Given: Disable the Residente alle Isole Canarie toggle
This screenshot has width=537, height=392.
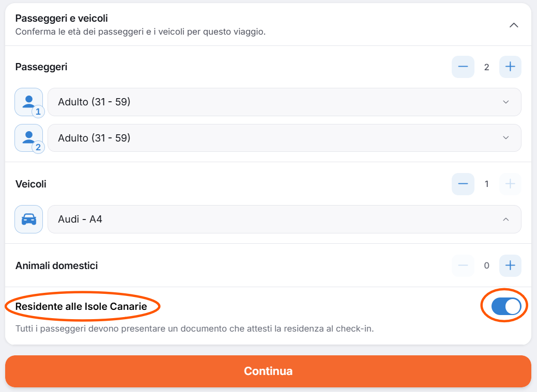Looking at the screenshot, I should pyautogui.click(x=506, y=306).
